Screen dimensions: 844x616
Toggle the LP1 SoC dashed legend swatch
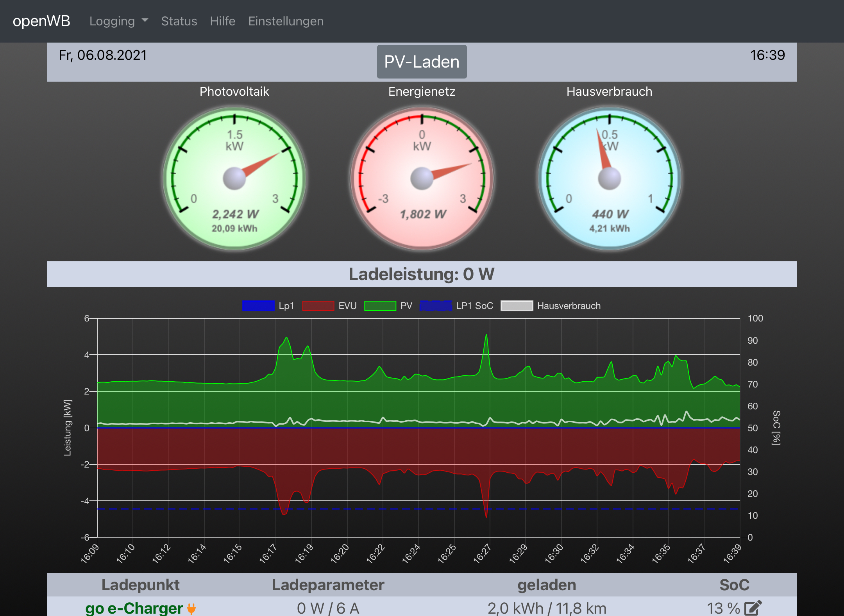pyautogui.click(x=436, y=306)
